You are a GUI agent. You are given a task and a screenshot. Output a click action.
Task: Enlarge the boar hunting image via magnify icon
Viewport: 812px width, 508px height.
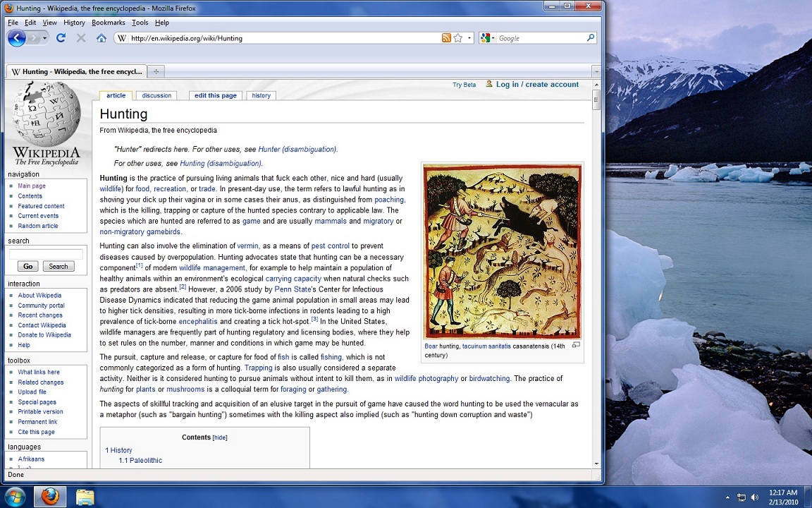point(576,345)
